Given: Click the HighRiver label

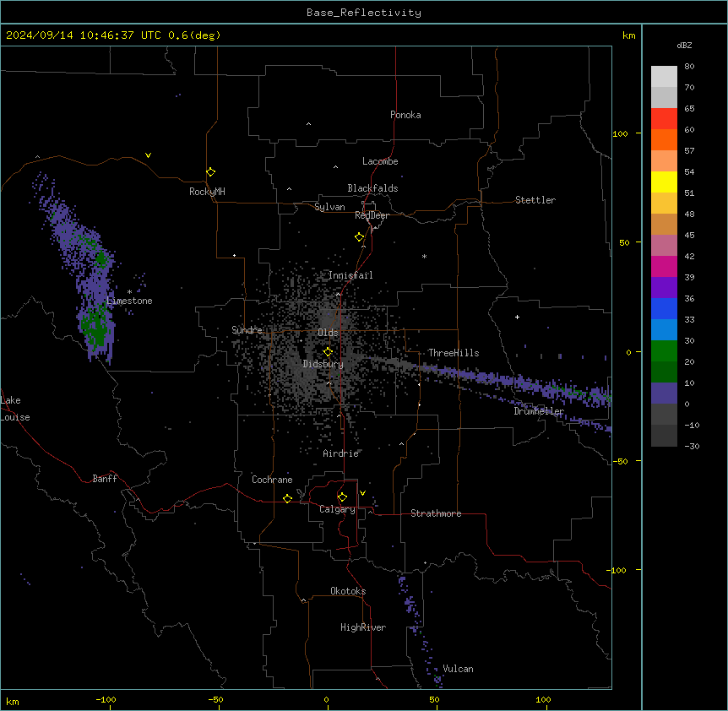Looking at the screenshot, I should 363,627.
